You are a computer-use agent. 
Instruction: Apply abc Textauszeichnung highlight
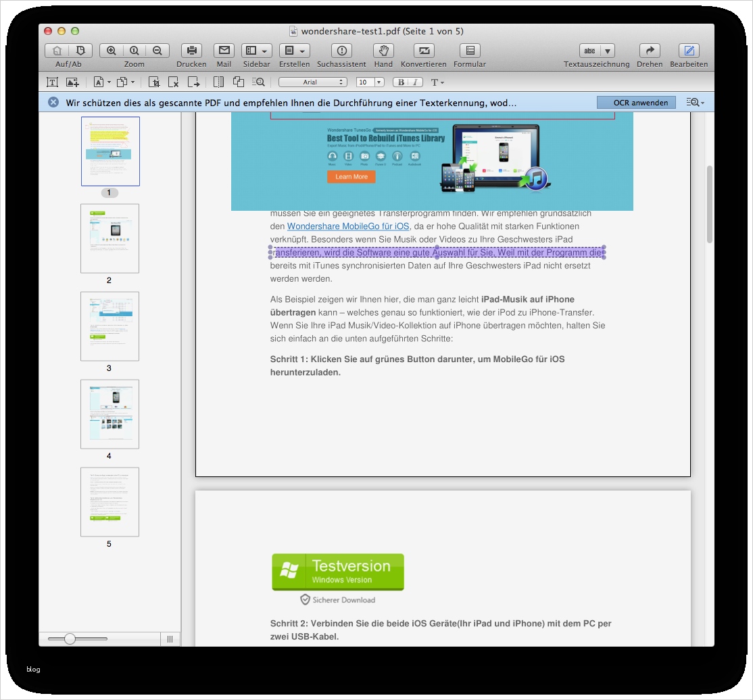(589, 51)
